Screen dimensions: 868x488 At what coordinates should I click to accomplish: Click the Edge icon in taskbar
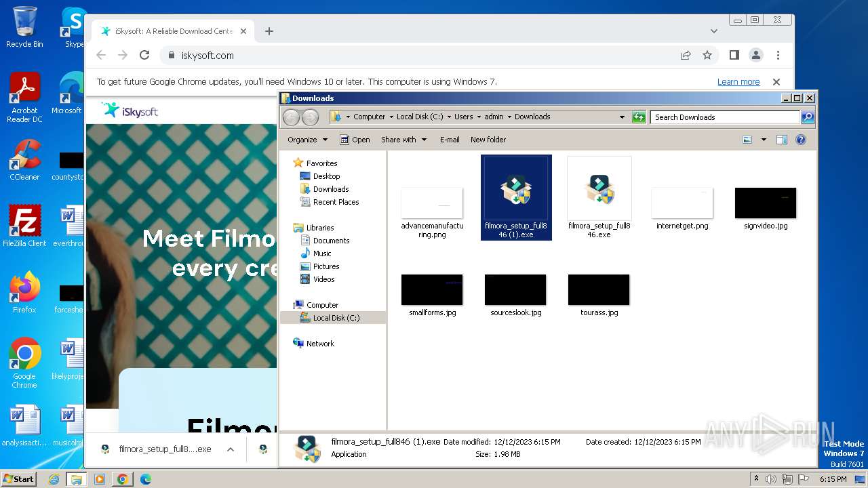coord(145,479)
